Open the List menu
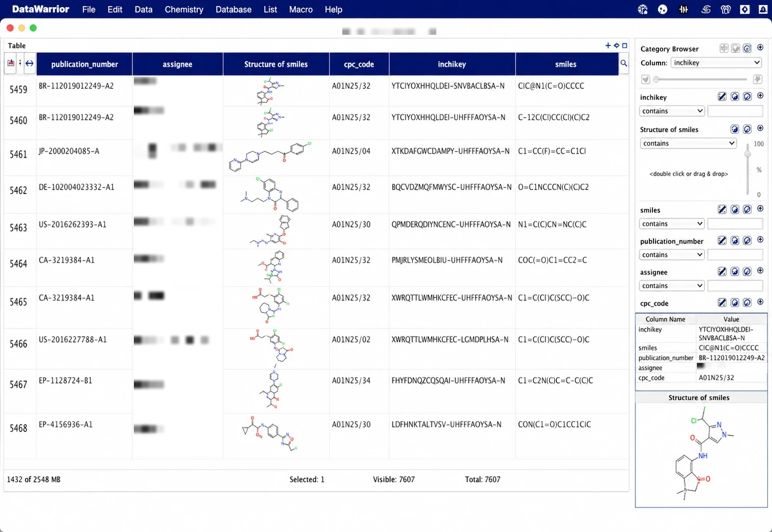 [x=270, y=9]
